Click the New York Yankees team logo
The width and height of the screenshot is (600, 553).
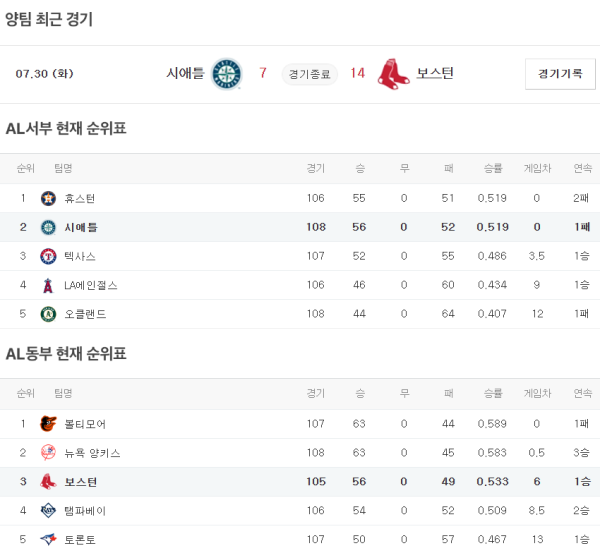(x=48, y=452)
